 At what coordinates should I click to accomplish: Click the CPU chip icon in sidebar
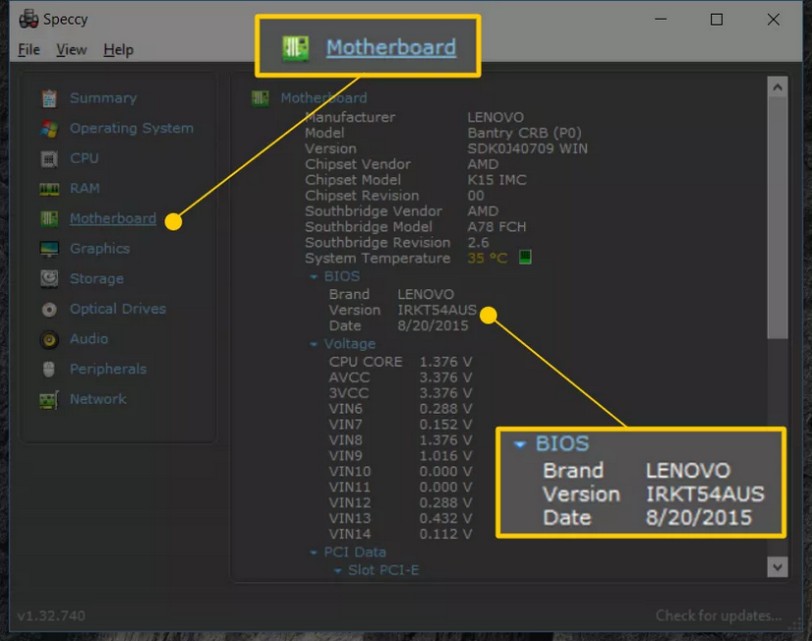[49, 158]
